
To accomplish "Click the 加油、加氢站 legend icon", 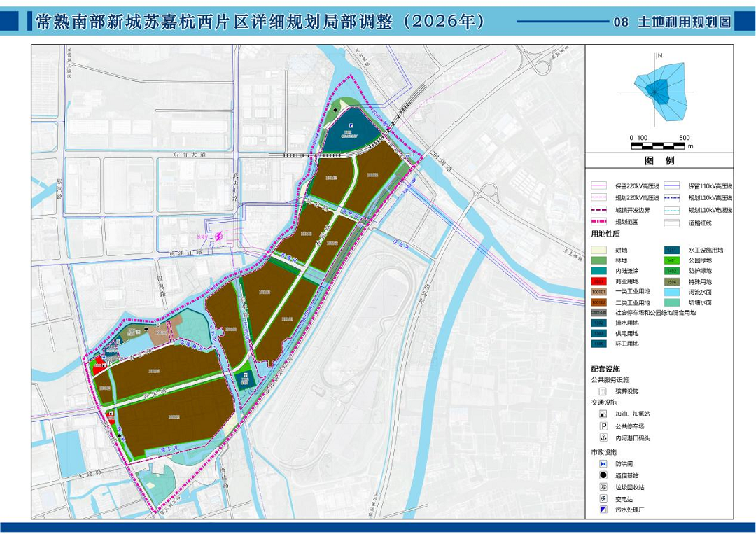I will pos(601,414).
